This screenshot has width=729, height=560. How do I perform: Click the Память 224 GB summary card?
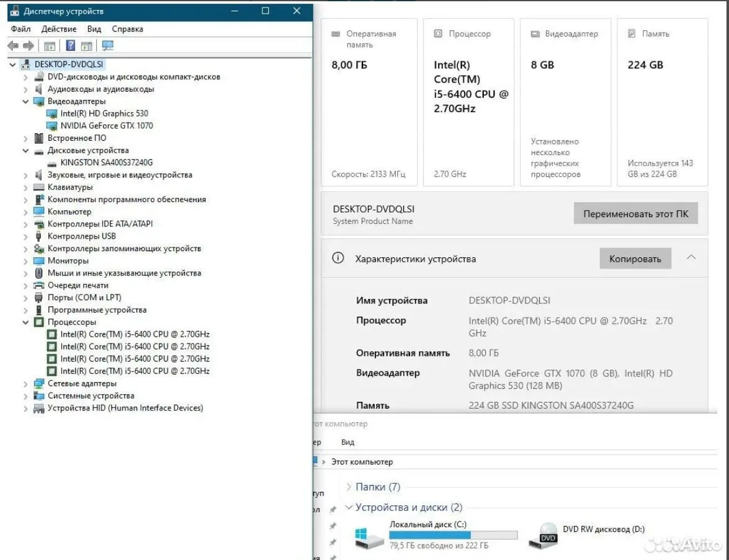663,102
